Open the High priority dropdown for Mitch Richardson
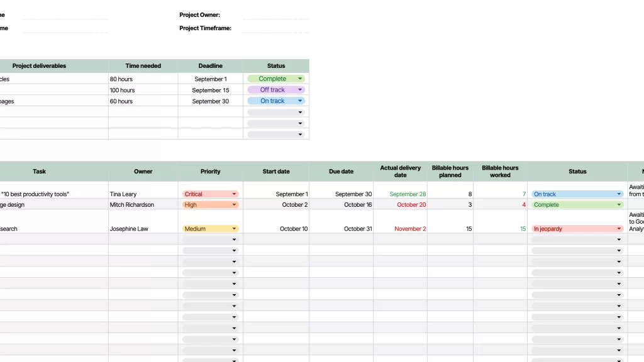The width and height of the screenshot is (644, 362). (x=234, y=205)
